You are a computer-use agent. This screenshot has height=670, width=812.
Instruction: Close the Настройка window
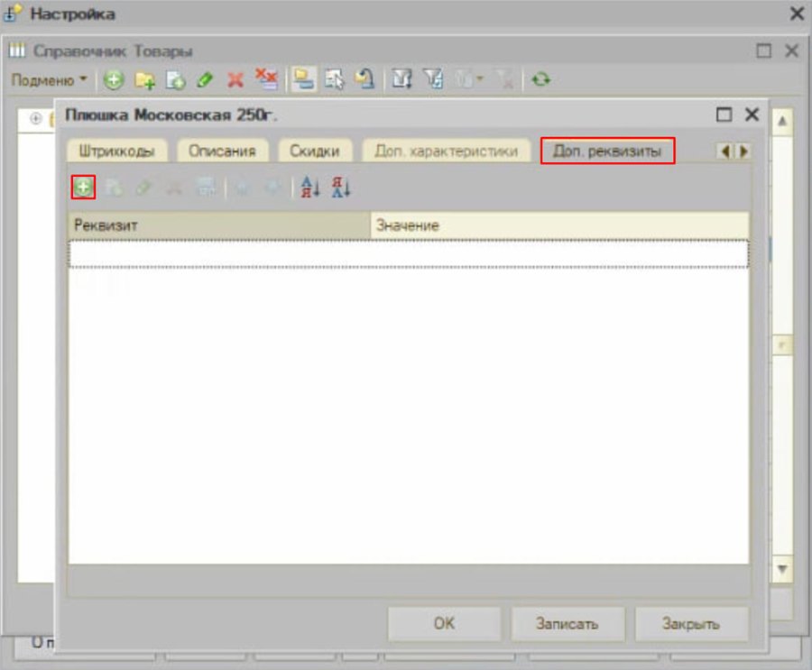pyautogui.click(x=797, y=14)
